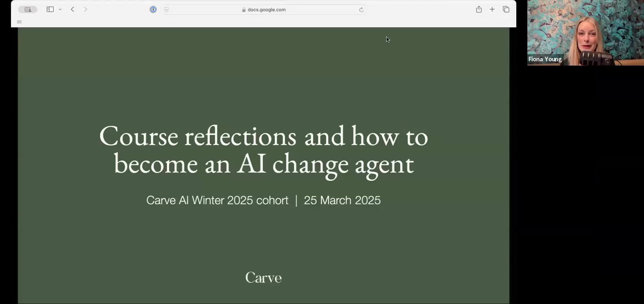Click the slide title about AI change agent

(x=263, y=150)
